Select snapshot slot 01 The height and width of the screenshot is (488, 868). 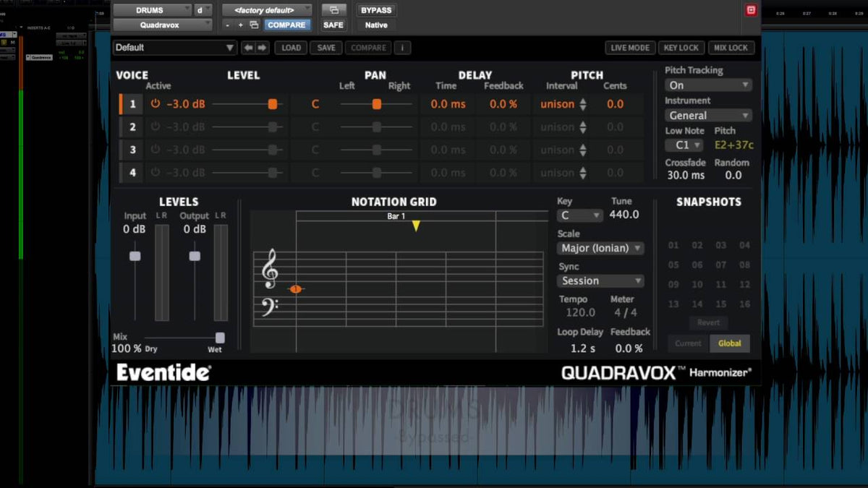(673, 246)
